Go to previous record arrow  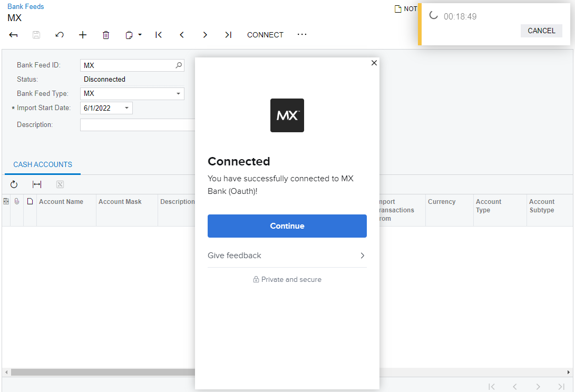(182, 35)
